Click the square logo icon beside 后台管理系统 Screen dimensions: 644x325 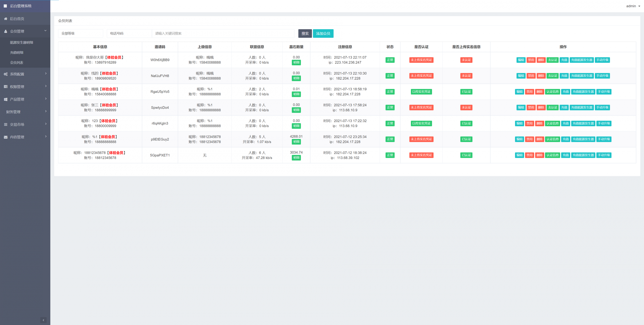point(5,6)
